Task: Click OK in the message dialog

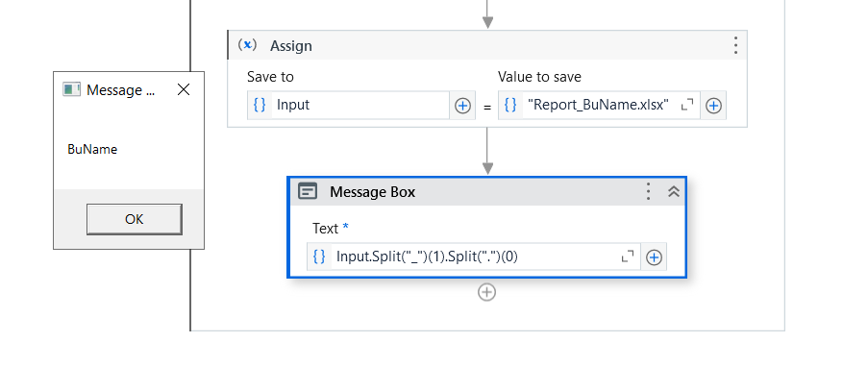Action: click(x=134, y=219)
